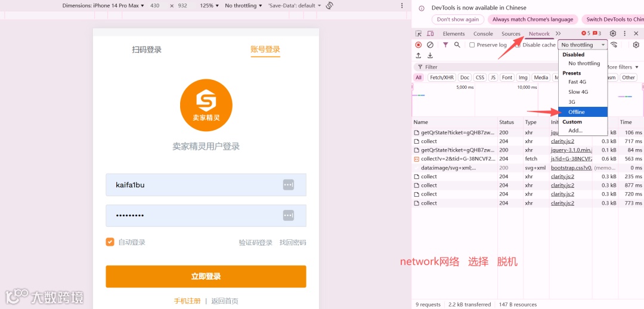Filter requests by Fetch/XHR
The image size is (644, 309).
pos(442,78)
